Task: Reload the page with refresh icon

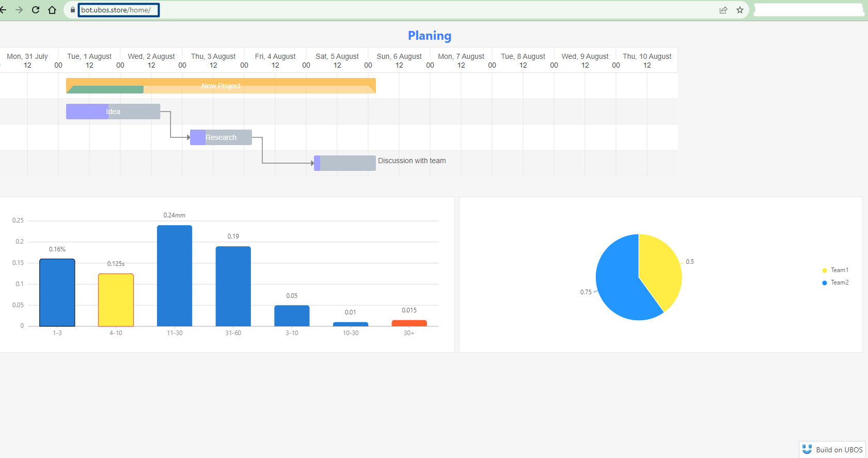Action: (x=36, y=10)
